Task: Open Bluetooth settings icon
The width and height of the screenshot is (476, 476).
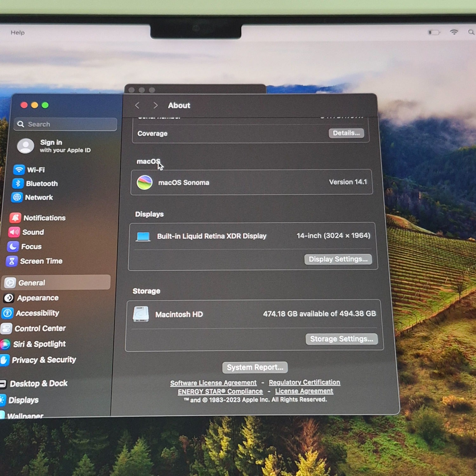Action: pos(18,183)
